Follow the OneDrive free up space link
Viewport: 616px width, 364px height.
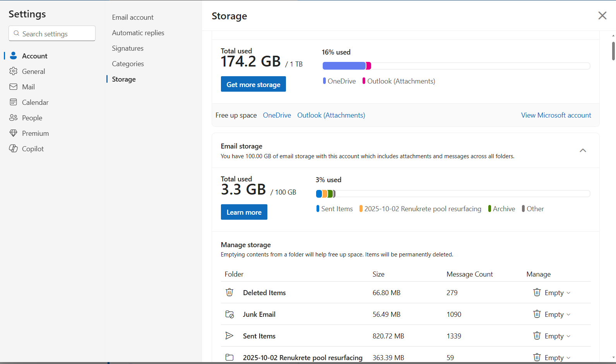tap(277, 115)
